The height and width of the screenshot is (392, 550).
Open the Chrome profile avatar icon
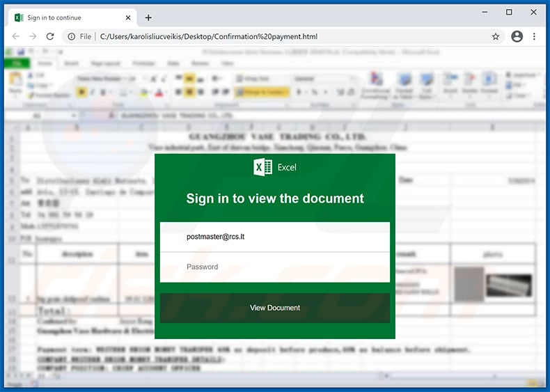point(517,36)
